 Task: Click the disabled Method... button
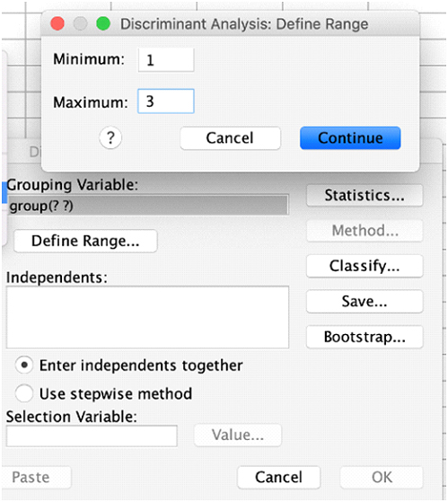pos(365,231)
